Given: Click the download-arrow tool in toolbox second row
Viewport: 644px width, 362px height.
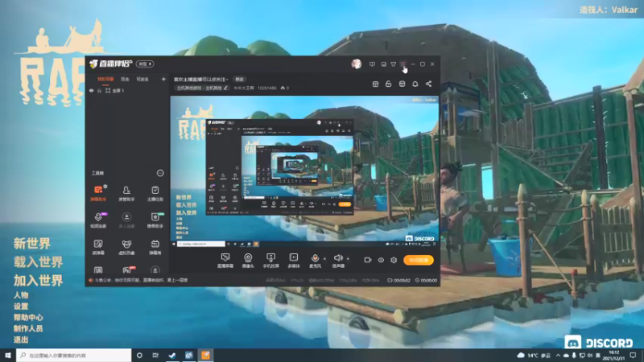Looking at the screenshot, I should coord(126,220).
